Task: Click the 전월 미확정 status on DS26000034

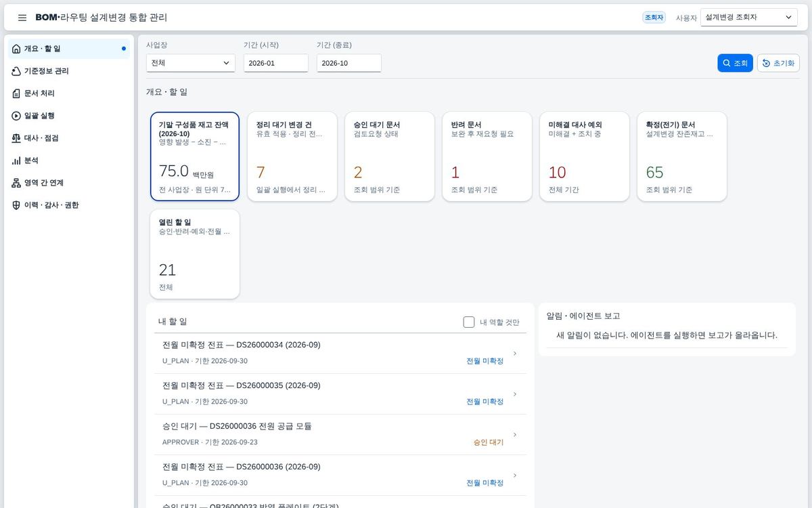Action: click(485, 361)
